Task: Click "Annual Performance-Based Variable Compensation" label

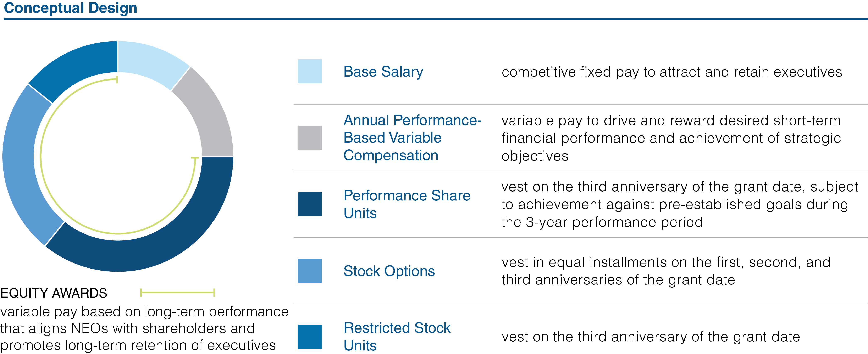Action: tap(412, 138)
